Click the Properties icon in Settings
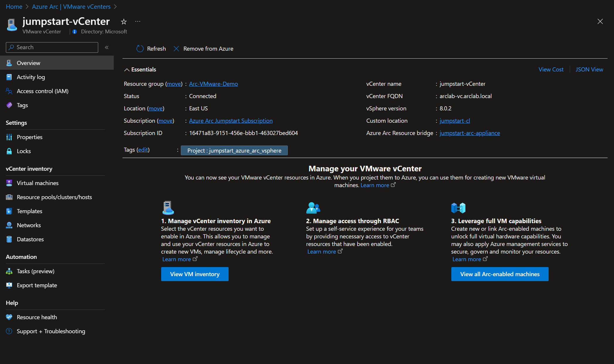 (9, 137)
